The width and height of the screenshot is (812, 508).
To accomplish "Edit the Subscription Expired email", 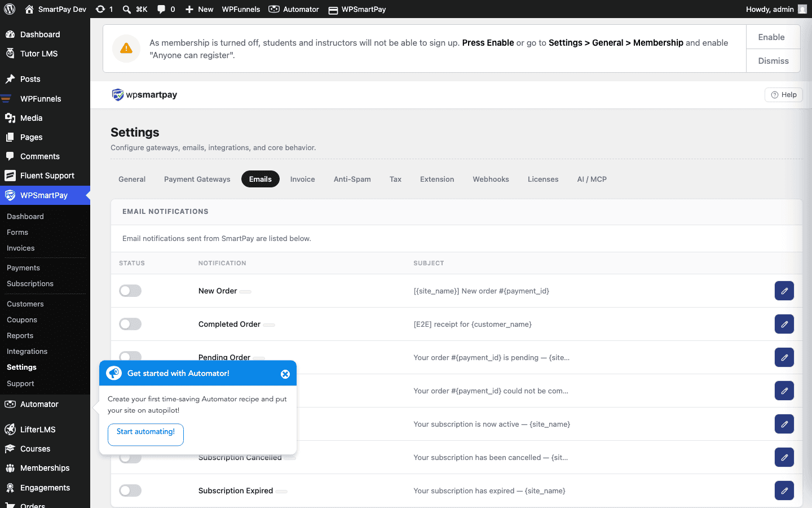I will (x=784, y=491).
